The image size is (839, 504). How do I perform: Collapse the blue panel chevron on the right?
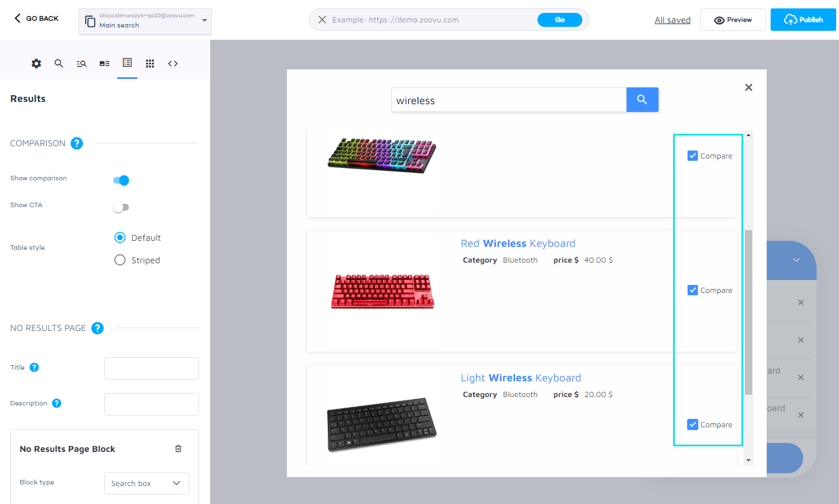coord(796,260)
